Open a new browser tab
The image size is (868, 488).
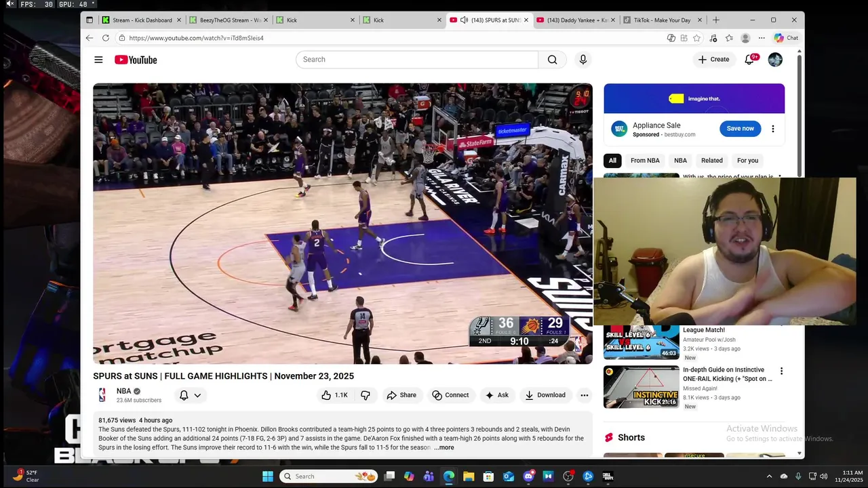716,20
